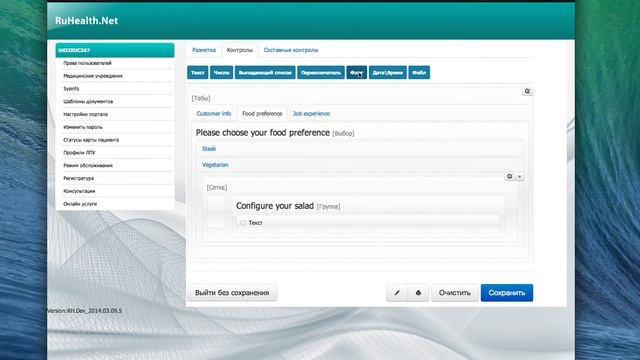Add a Переключатель control
This screenshot has height=360, width=640.
(x=321, y=73)
